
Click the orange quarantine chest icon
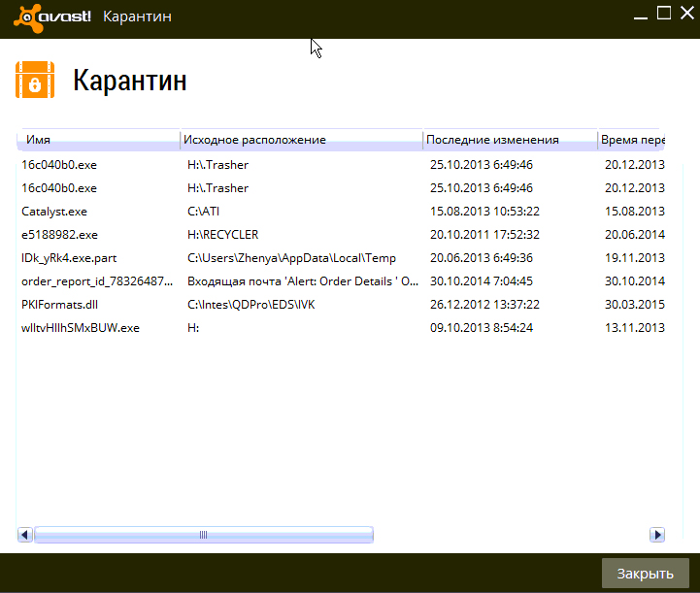(35, 80)
